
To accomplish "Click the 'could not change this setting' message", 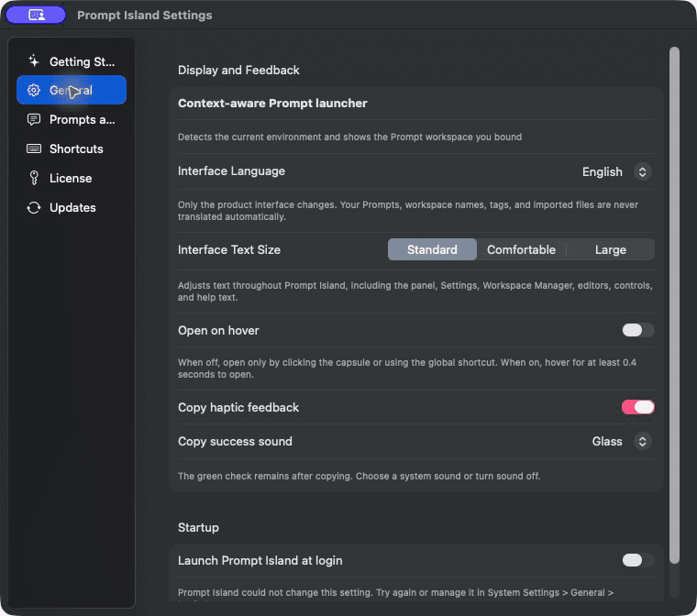I will (395, 593).
